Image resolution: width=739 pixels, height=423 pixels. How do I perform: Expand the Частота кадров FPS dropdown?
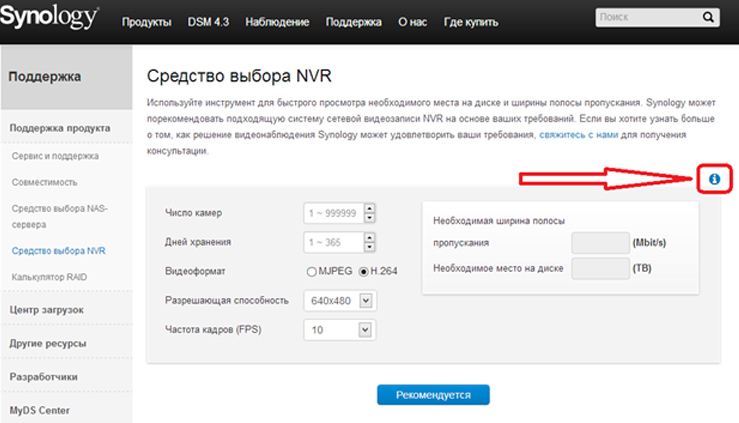tap(365, 330)
